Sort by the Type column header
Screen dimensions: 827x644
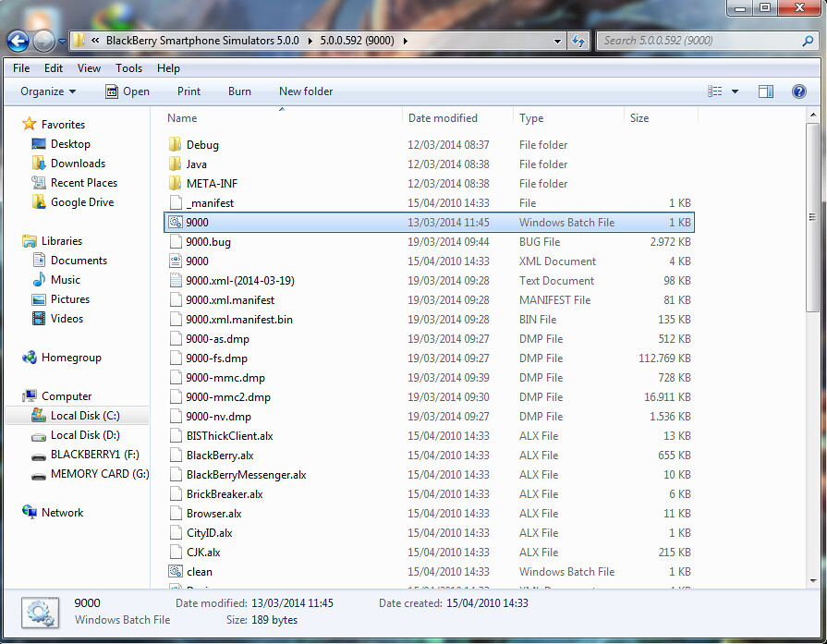click(531, 118)
